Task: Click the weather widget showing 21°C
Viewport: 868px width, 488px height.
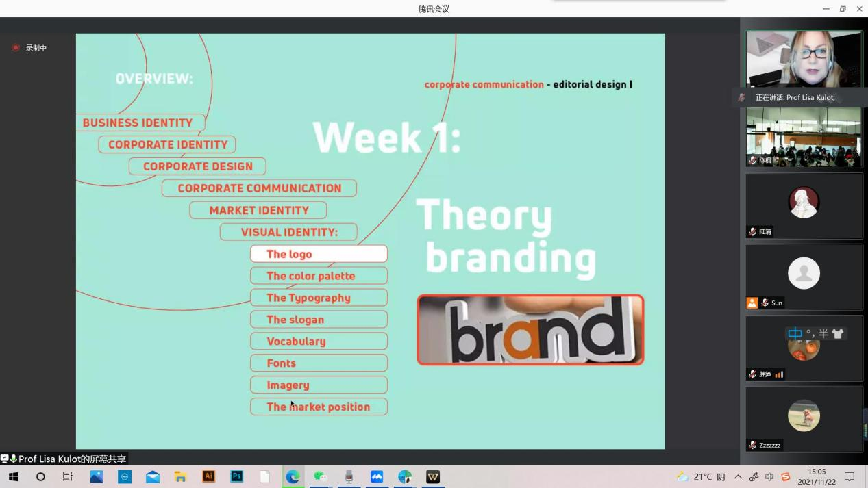Action: pyautogui.click(x=700, y=476)
